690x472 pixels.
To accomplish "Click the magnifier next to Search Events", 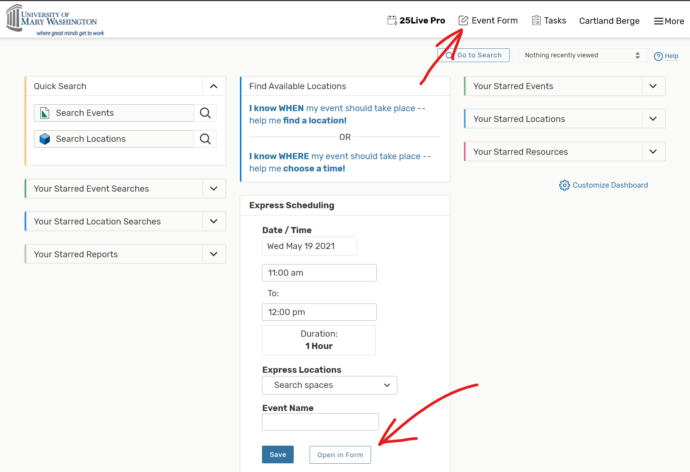I will pos(205,113).
